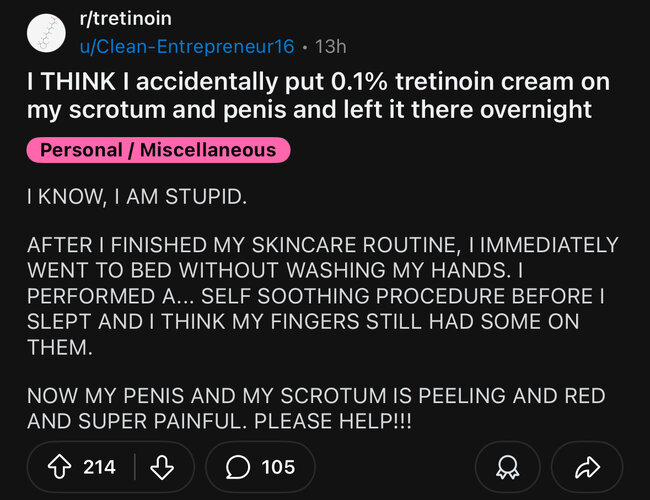Filter by Personal / Miscellaneous flair

tap(157, 151)
